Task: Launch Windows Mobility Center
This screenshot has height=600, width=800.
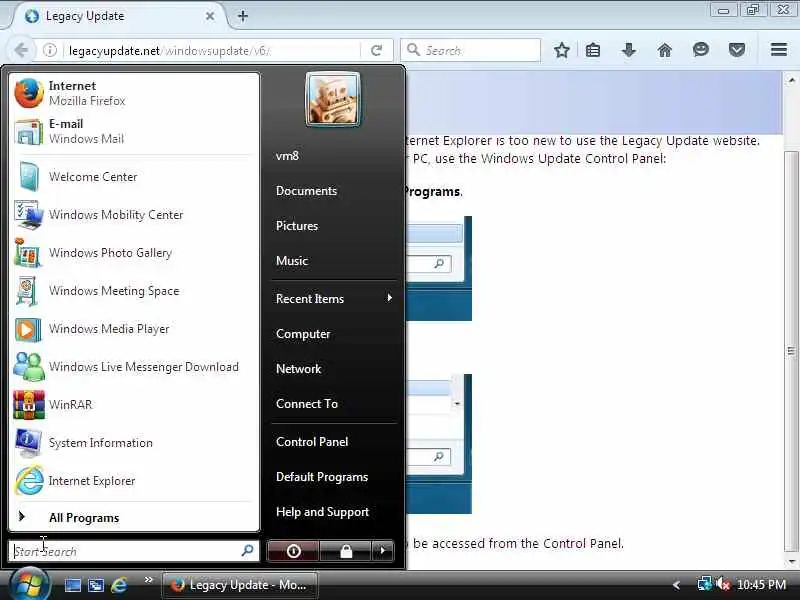Action: click(x=134, y=215)
